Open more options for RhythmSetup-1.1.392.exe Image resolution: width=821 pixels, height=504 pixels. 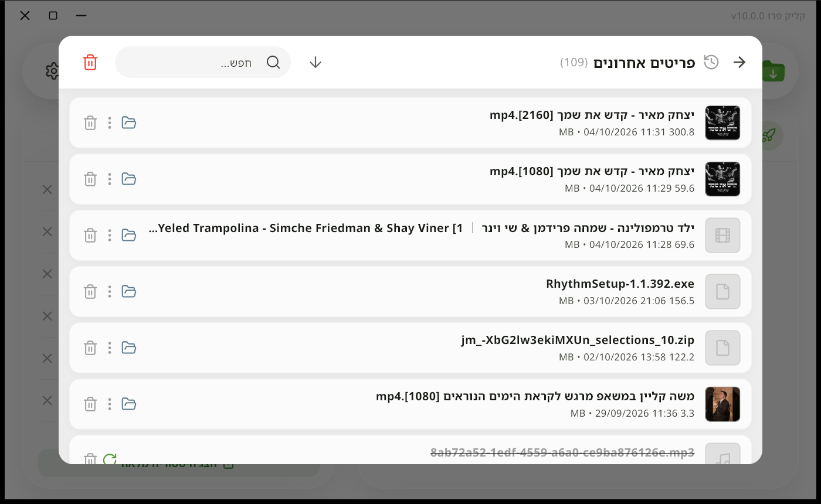click(110, 291)
